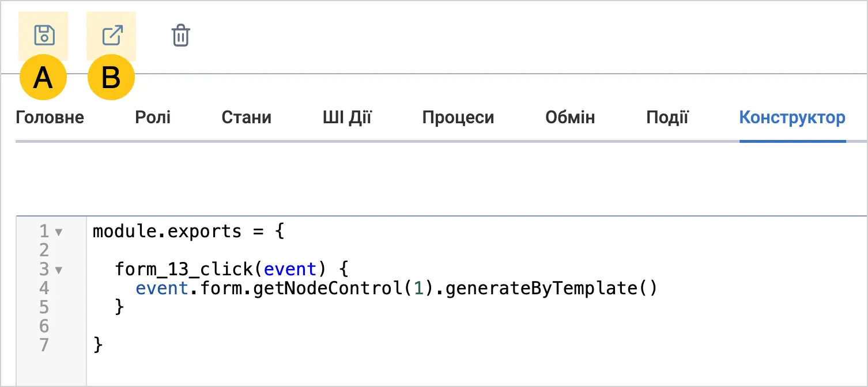The image size is (868, 387).
Task: Switch to the Обмін tab
Action: 570,117
